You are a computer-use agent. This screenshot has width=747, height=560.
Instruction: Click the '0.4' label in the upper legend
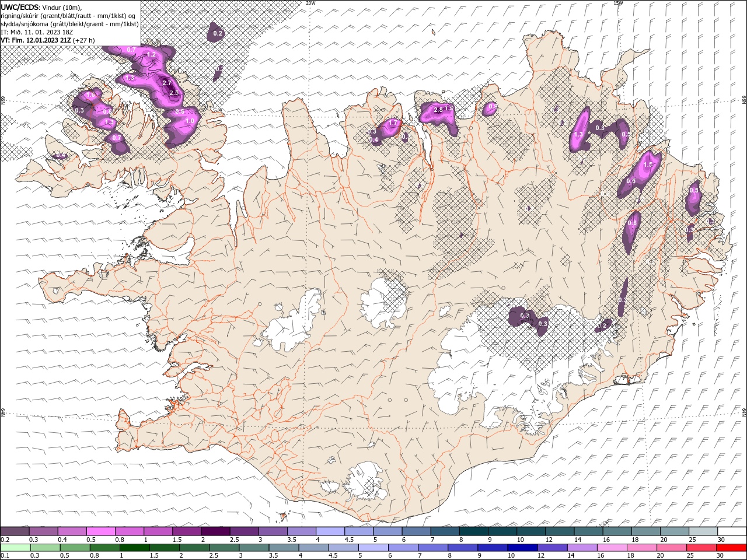point(62,540)
